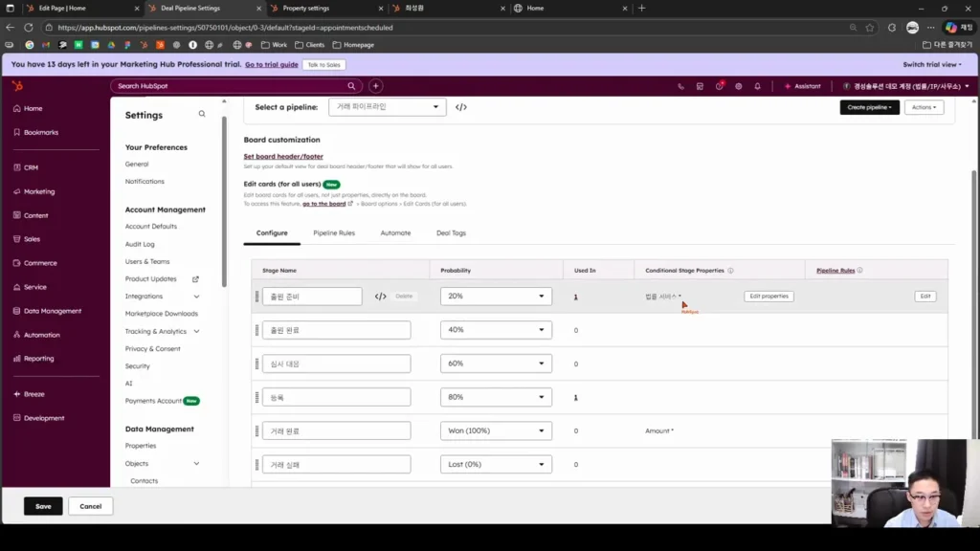The image size is (980, 551).
Task: Click the Product Updates external link icon
Action: [x=195, y=279]
